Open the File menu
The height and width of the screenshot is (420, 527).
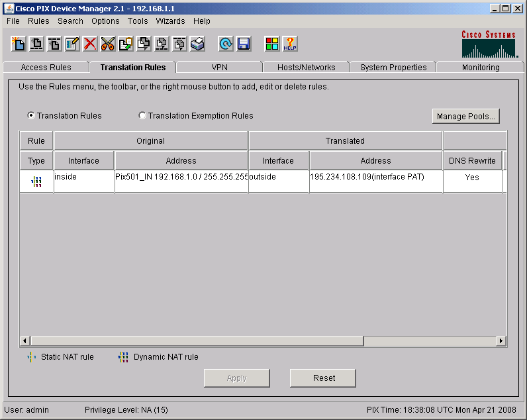coord(13,21)
